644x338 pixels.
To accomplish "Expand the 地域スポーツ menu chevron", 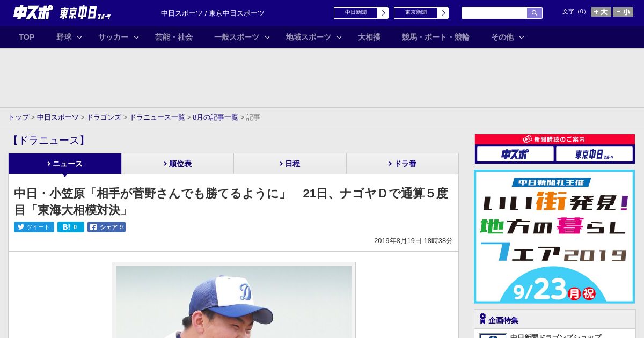I will [x=339, y=37].
